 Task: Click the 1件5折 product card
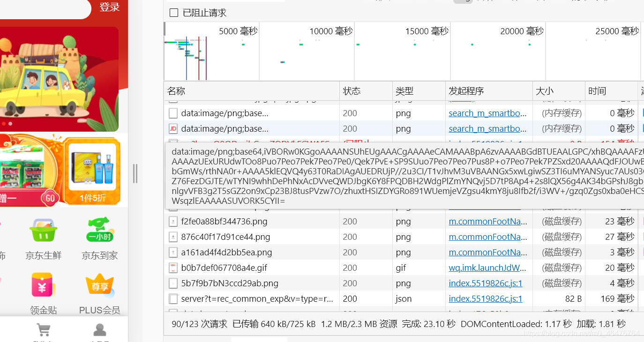click(92, 171)
